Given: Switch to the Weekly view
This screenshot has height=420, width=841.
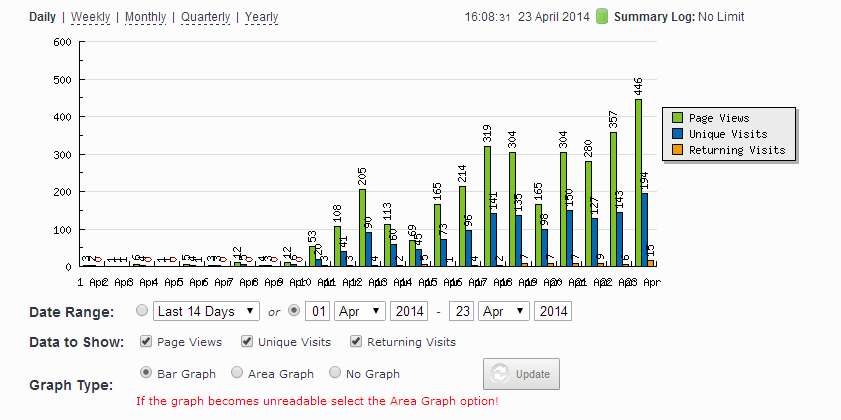Looking at the screenshot, I should [90, 17].
